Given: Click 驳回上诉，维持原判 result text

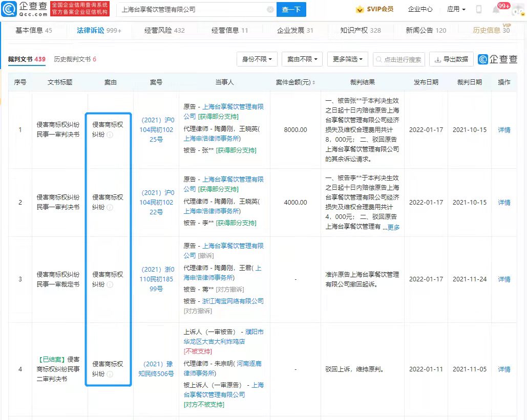Looking at the screenshot, I should click(x=354, y=369).
